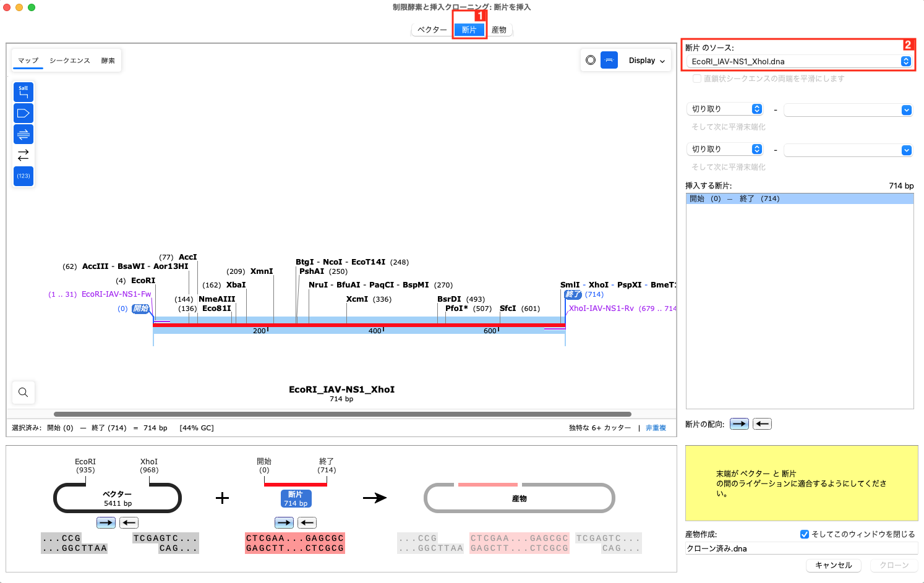The height and width of the screenshot is (583, 924).
Task: Click the ORF double-arrow display icon
Action: [24, 155]
